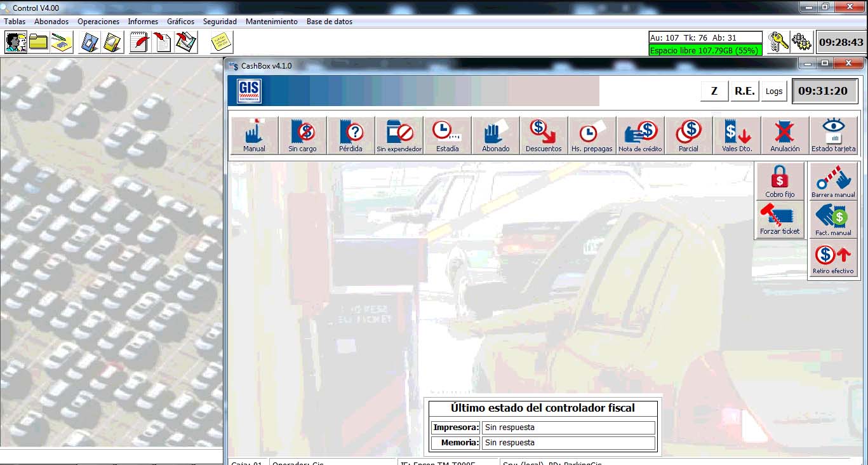The image size is (868, 465).
Task: Open the Pérdida lost-ticket function
Action: pos(351,135)
